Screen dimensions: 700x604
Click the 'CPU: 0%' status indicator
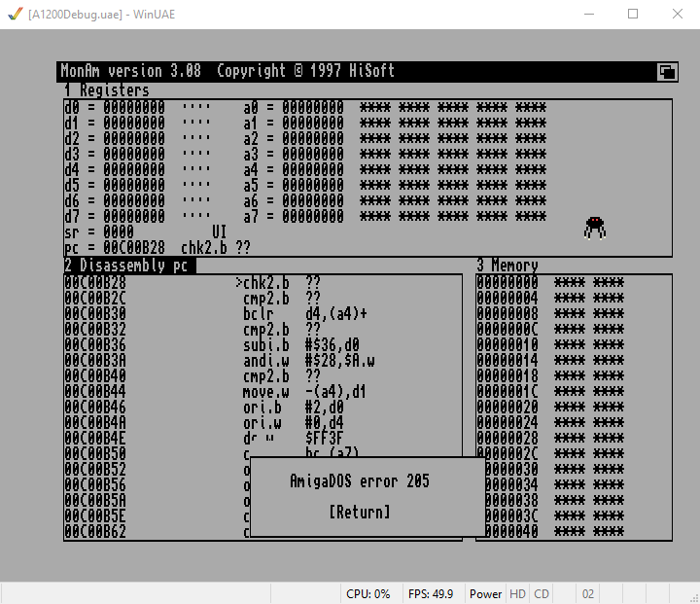(x=367, y=593)
